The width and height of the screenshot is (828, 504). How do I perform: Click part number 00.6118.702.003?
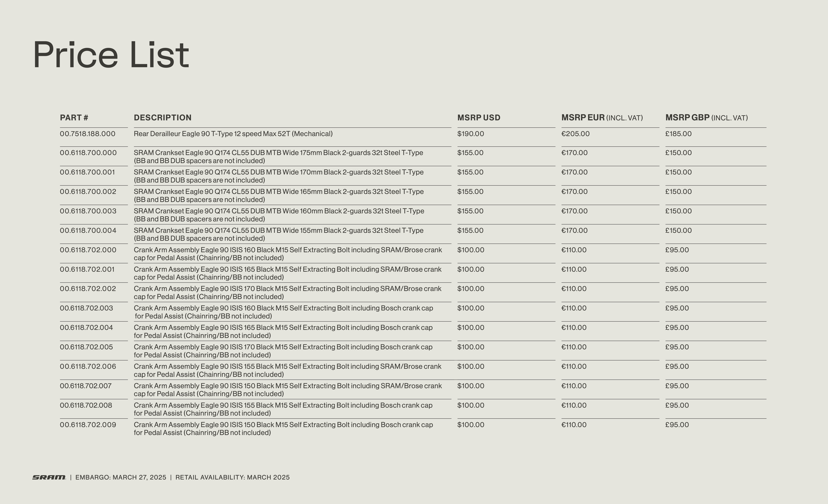coord(86,308)
